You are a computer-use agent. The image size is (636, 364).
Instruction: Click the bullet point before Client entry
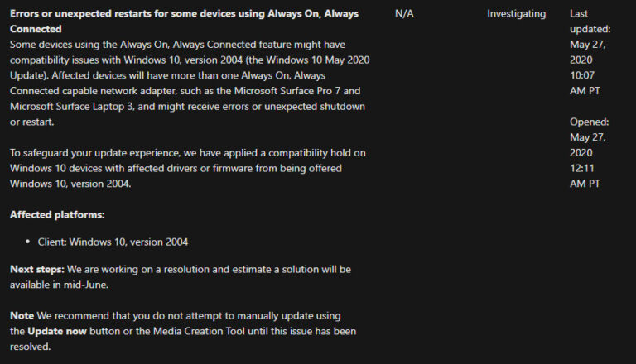click(27, 242)
